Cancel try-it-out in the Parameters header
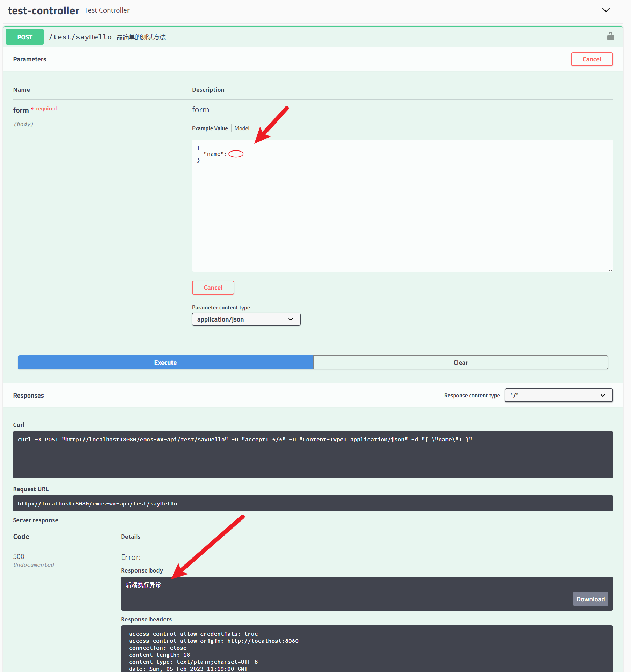 pyautogui.click(x=592, y=59)
